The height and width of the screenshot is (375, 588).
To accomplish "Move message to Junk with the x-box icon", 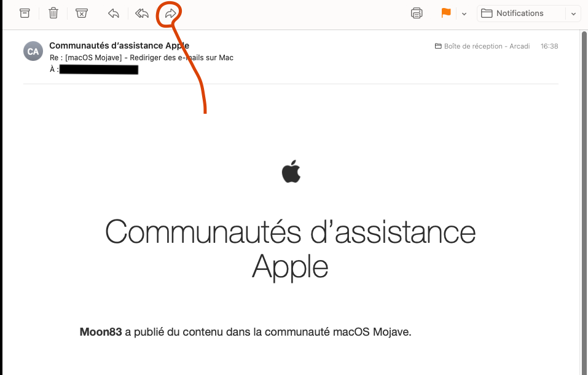I will pyautogui.click(x=81, y=14).
